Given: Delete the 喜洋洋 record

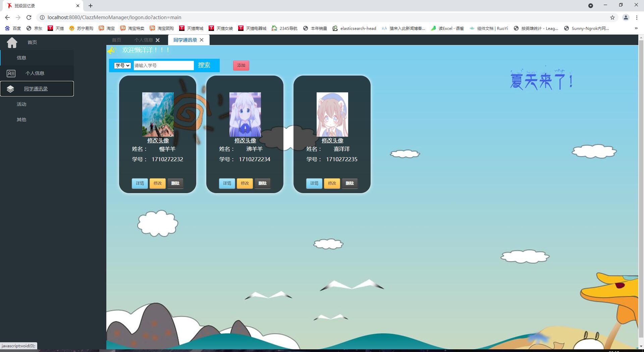Looking at the screenshot, I should tap(350, 183).
